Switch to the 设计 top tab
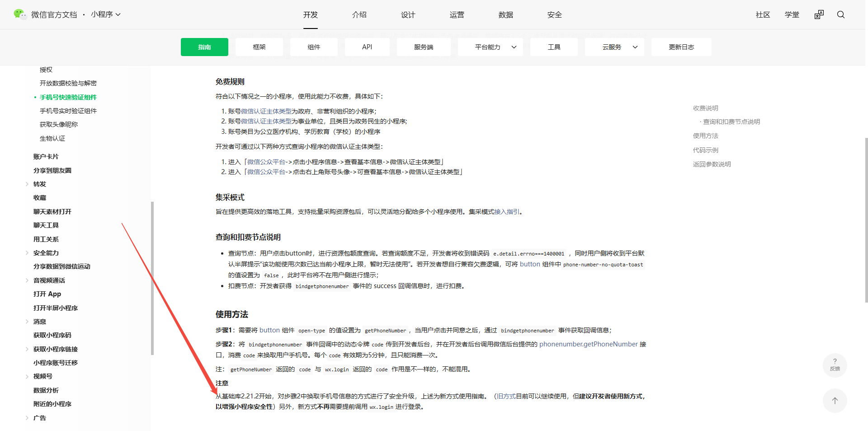Viewport: 868px width, 431px height. coord(408,14)
